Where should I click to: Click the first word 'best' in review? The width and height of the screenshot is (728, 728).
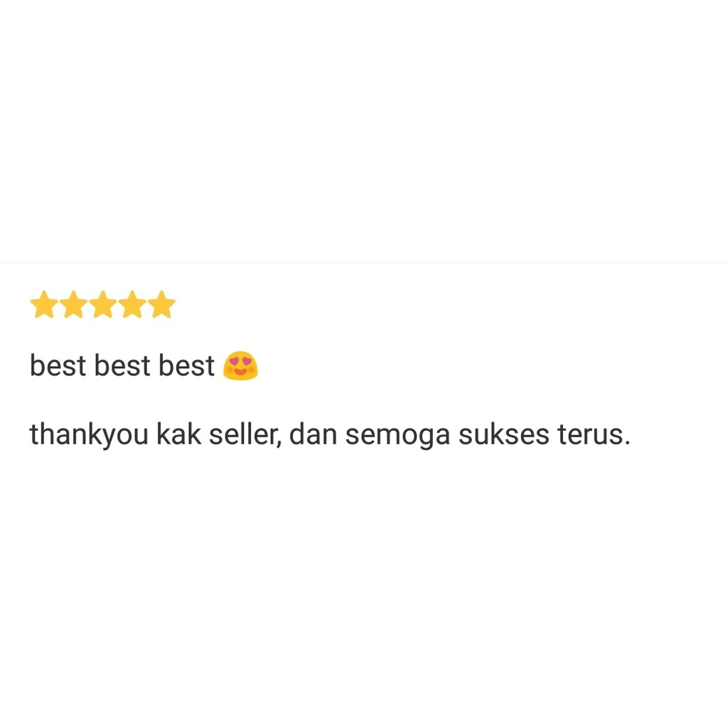(x=58, y=365)
